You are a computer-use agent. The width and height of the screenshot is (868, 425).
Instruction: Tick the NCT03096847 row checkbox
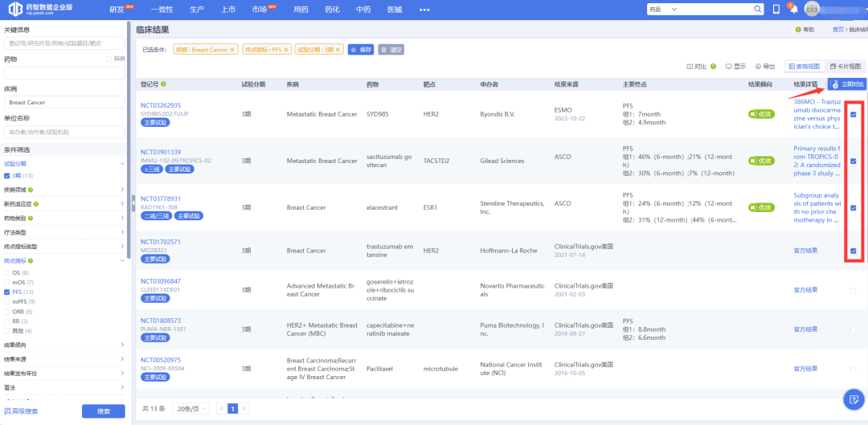point(853,290)
